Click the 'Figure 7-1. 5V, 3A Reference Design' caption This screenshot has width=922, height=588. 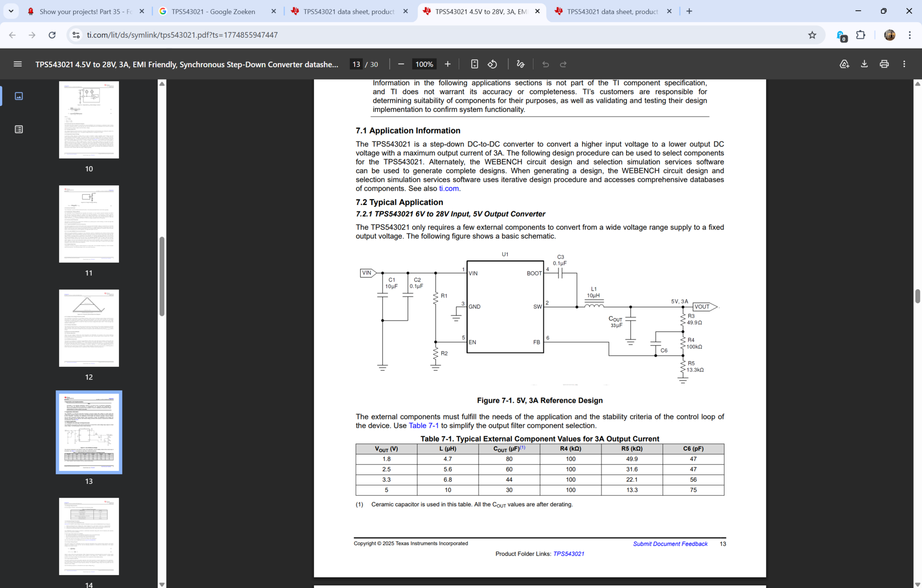tap(540, 400)
